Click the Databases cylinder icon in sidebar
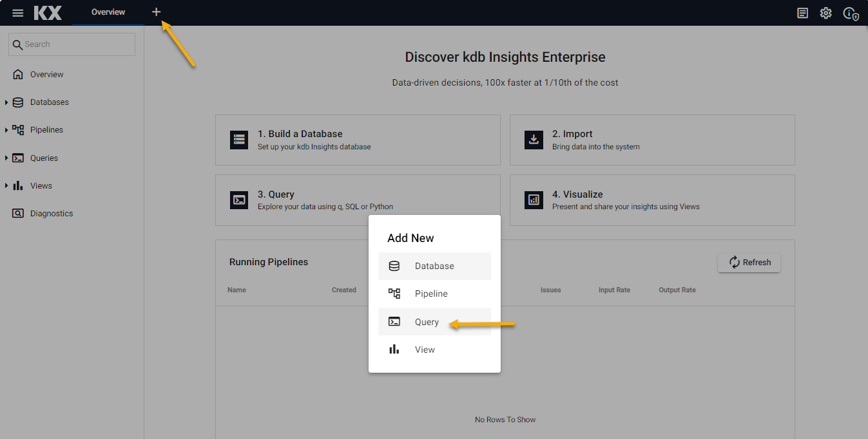The image size is (868, 439). point(18,102)
